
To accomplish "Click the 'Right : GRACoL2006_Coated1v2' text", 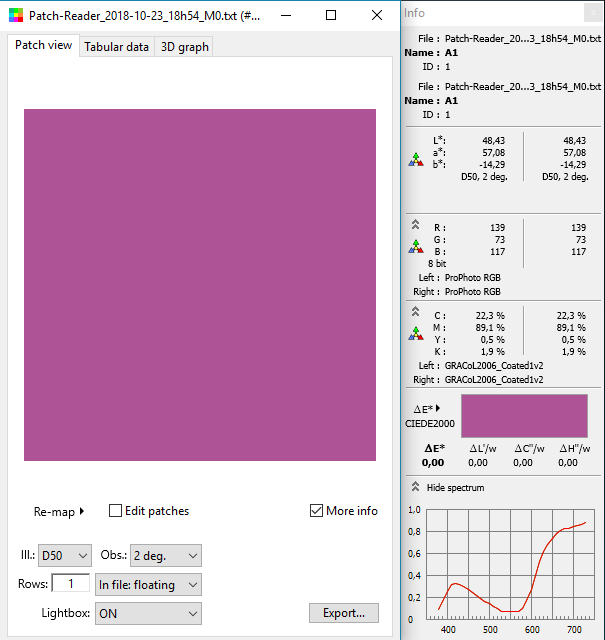I will (478, 380).
